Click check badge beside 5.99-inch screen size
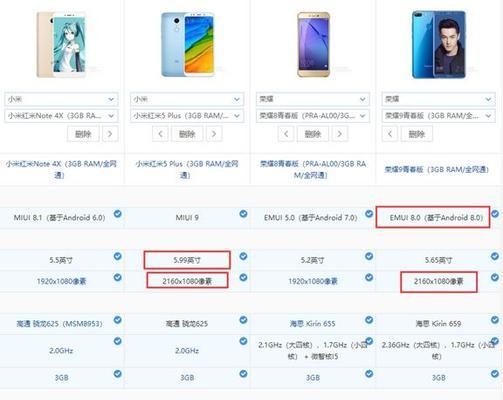 (243, 256)
